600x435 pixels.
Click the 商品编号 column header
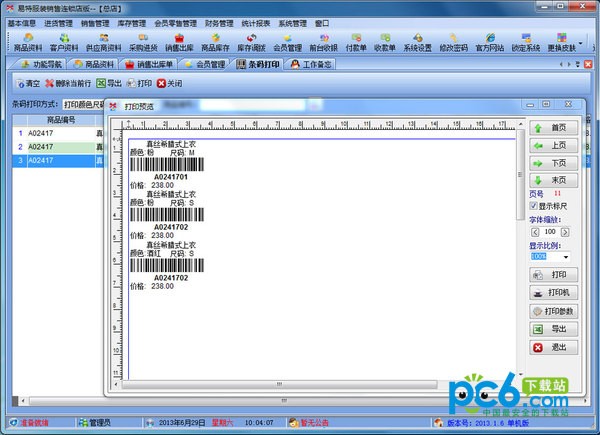(61, 121)
